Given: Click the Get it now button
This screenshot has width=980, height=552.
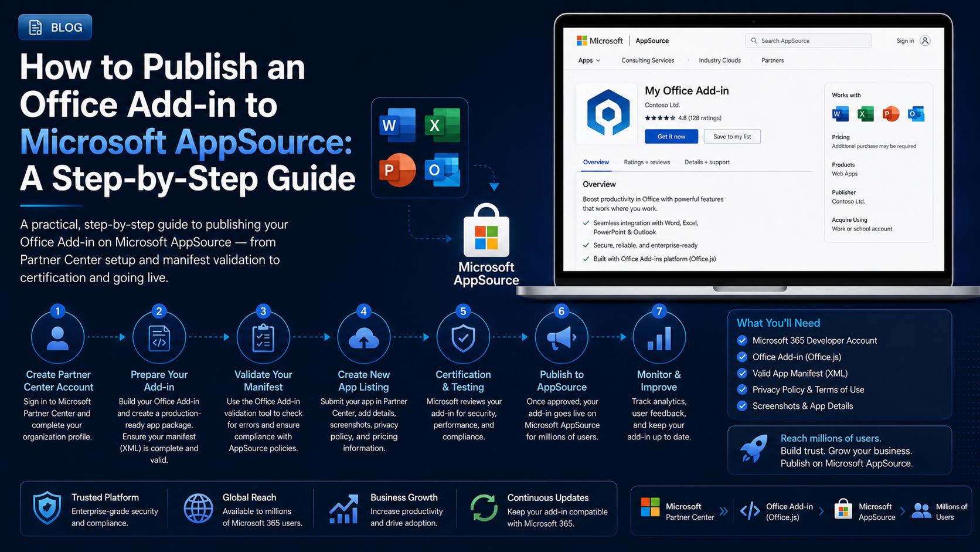Looking at the screenshot, I should coord(671,137).
